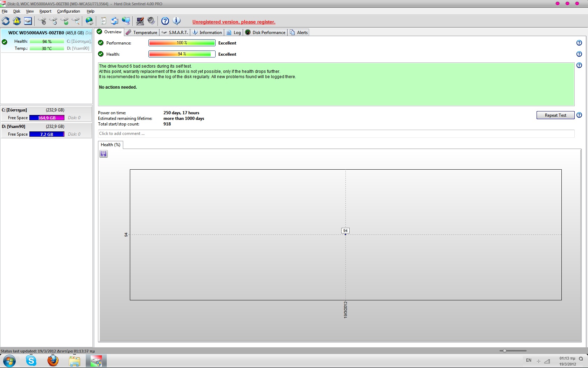Open the disk information icon in toolbar

pyautogui.click(x=28, y=21)
